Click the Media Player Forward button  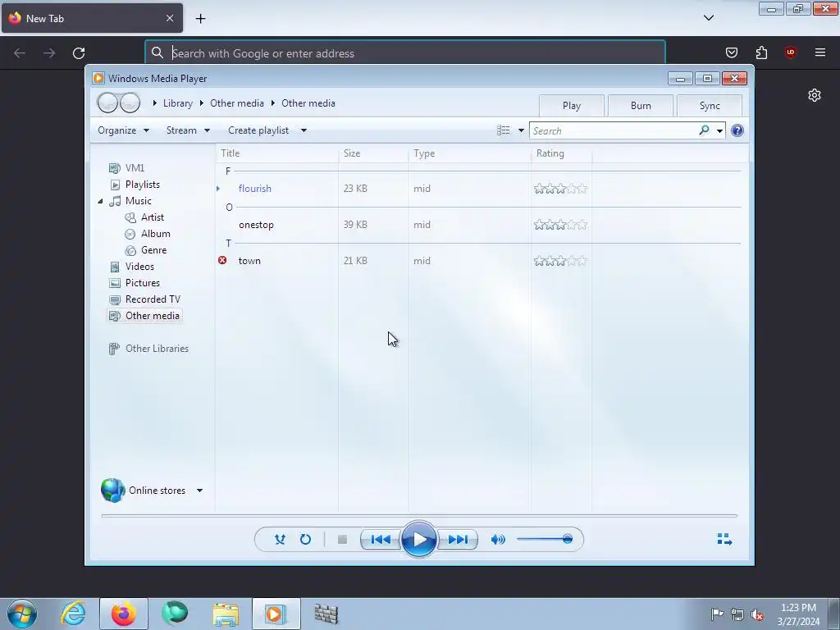click(x=130, y=103)
